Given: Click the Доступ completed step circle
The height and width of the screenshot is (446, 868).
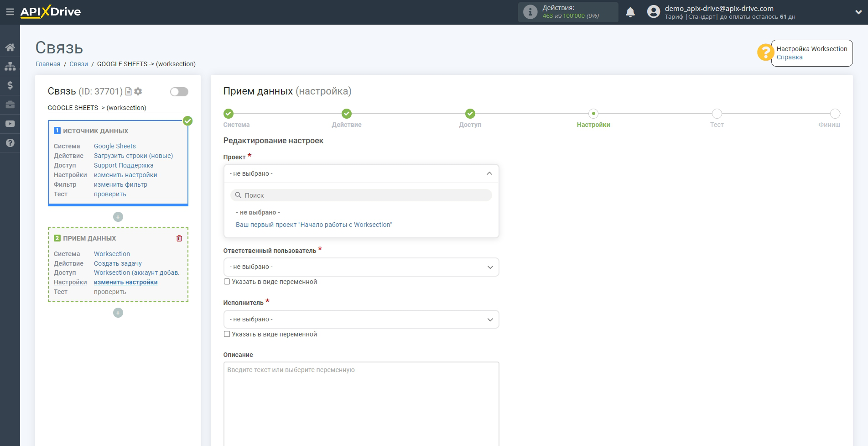Looking at the screenshot, I should (470, 114).
